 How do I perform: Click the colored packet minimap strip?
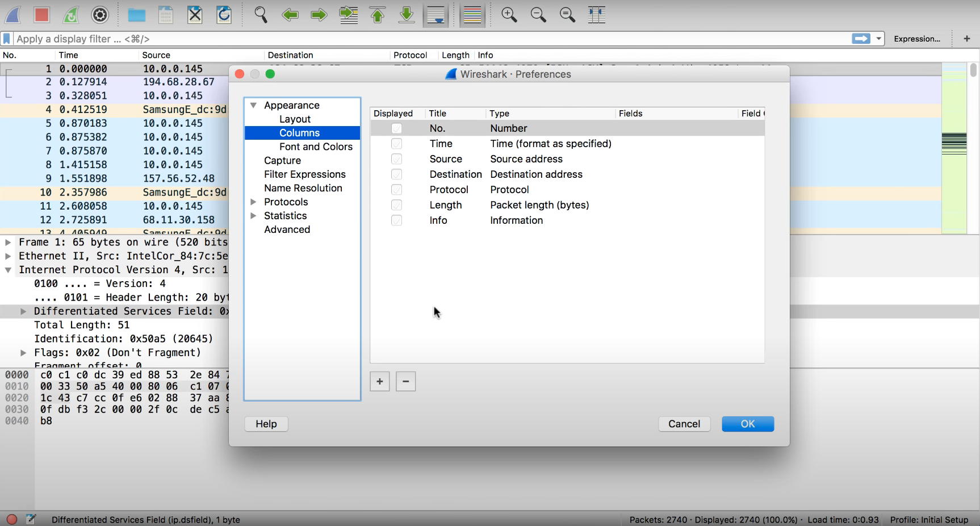coord(954,148)
